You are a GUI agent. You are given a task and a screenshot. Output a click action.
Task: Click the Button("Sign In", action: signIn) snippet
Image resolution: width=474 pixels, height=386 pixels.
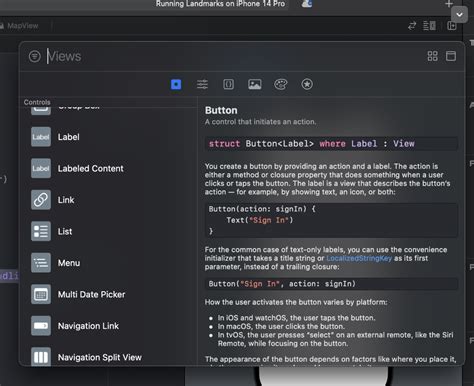(x=331, y=284)
